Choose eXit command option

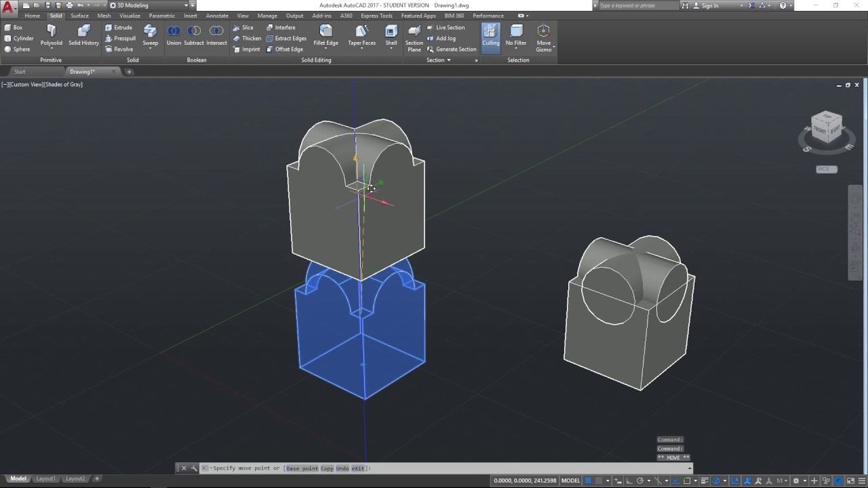(x=359, y=468)
